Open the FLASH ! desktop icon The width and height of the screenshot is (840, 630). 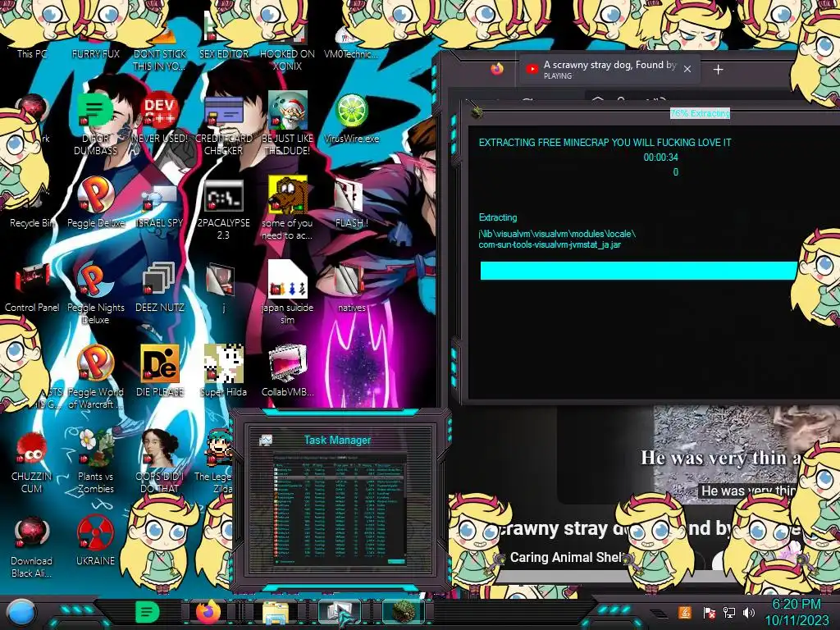(351, 203)
